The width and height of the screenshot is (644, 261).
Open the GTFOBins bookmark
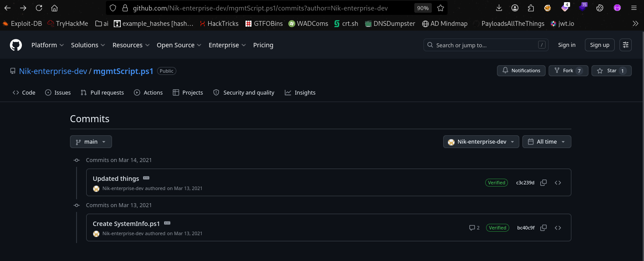pos(264,24)
